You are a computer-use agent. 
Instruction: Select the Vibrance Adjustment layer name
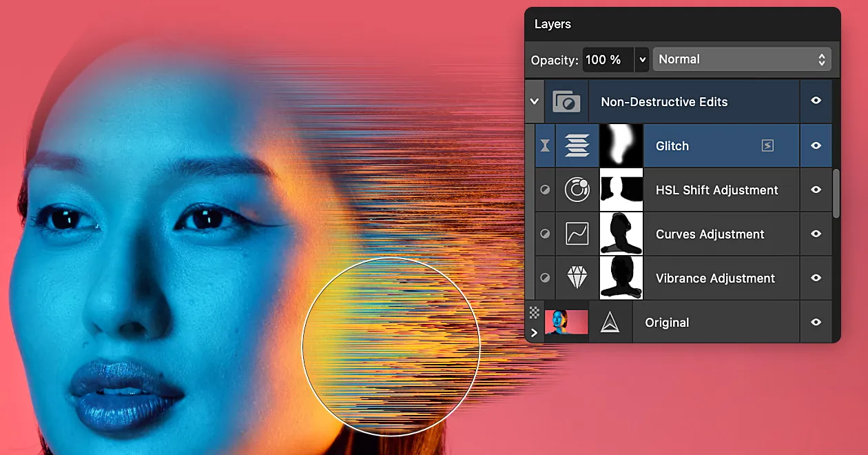click(x=716, y=278)
